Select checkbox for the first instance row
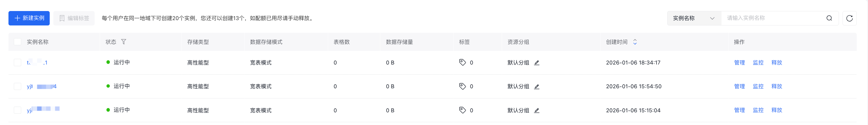The image size is (868, 125). pyautogui.click(x=18, y=62)
